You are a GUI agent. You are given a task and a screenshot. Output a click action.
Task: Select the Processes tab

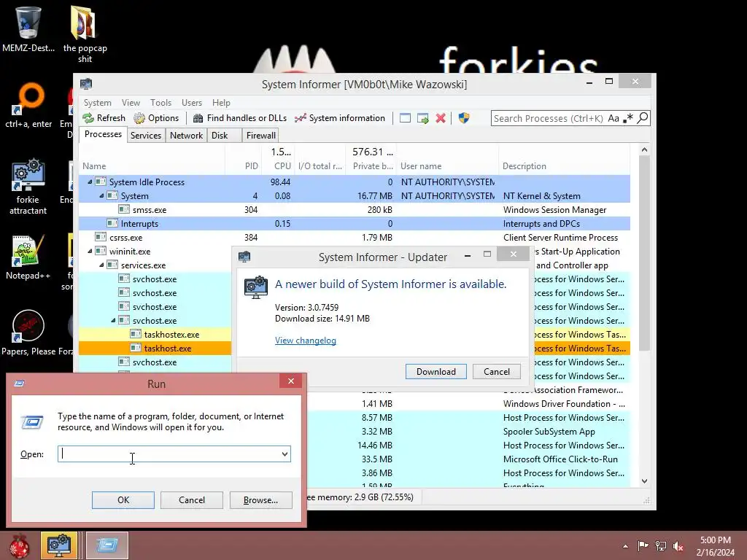click(x=103, y=134)
